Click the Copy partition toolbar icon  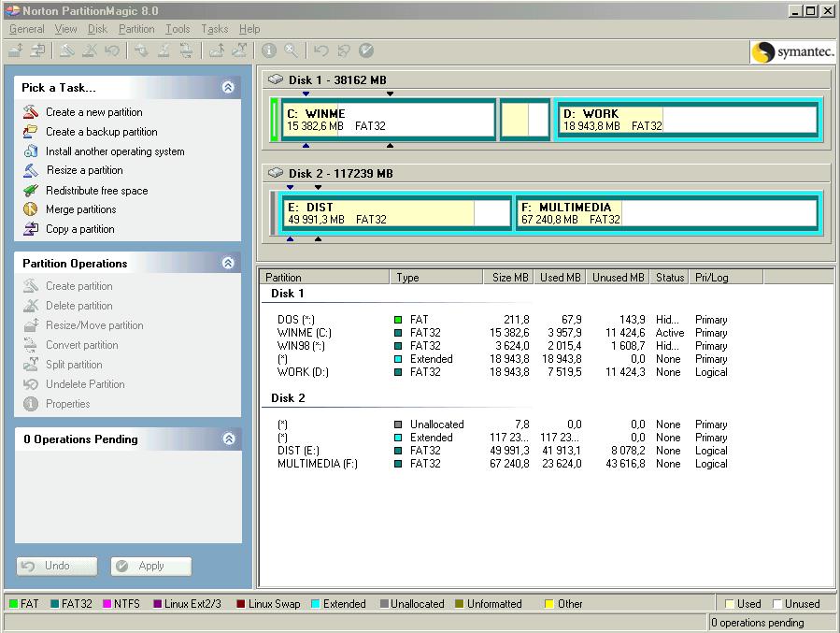[37, 50]
